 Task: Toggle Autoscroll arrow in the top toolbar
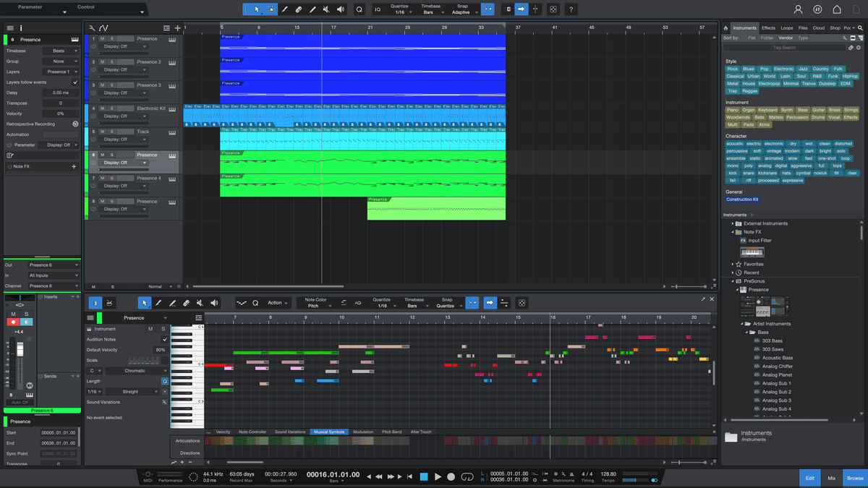pyautogui.click(x=521, y=9)
